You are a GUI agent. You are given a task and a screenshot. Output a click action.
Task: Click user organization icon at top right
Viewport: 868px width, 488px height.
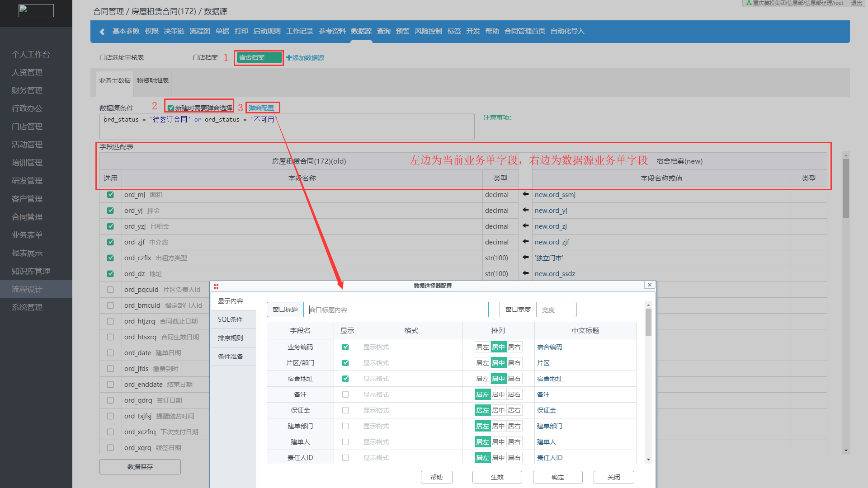pyautogui.click(x=749, y=3)
